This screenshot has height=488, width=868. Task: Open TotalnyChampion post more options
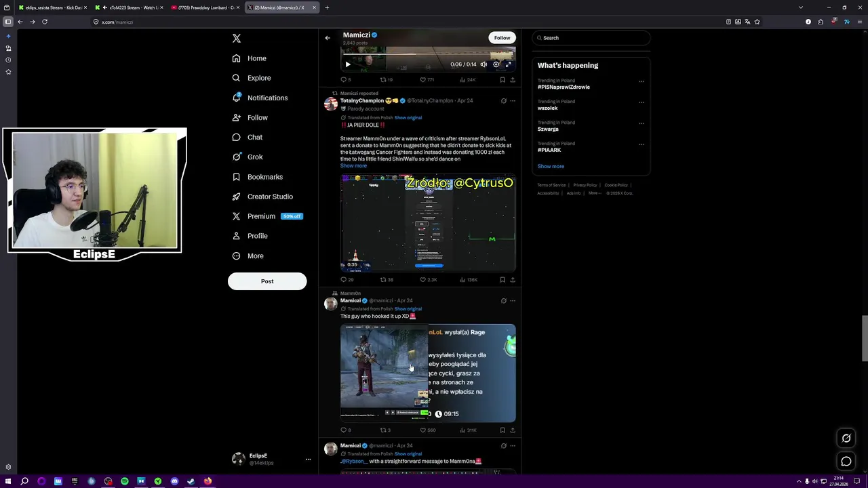pyautogui.click(x=513, y=101)
